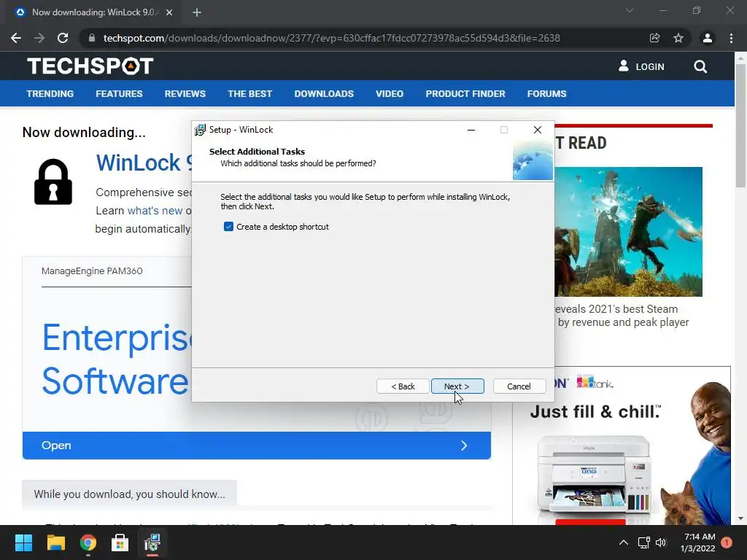Click the scrollbar down arrow
This screenshot has width=747, height=560.
click(x=740, y=518)
